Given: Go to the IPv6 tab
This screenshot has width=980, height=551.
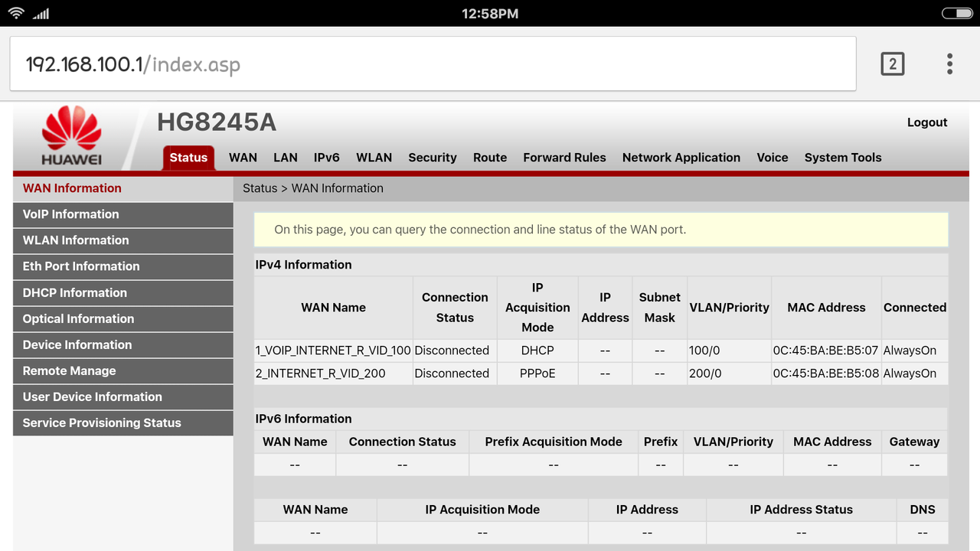Looking at the screenshot, I should (x=326, y=158).
